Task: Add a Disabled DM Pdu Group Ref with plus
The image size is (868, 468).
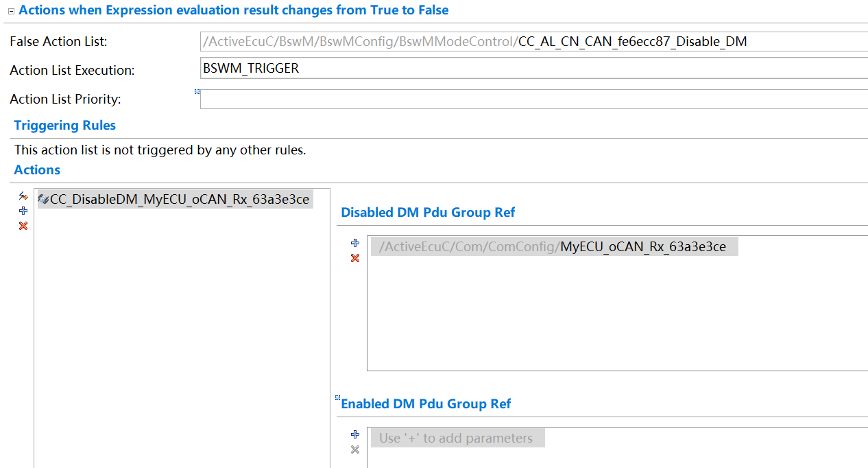Action: point(355,243)
